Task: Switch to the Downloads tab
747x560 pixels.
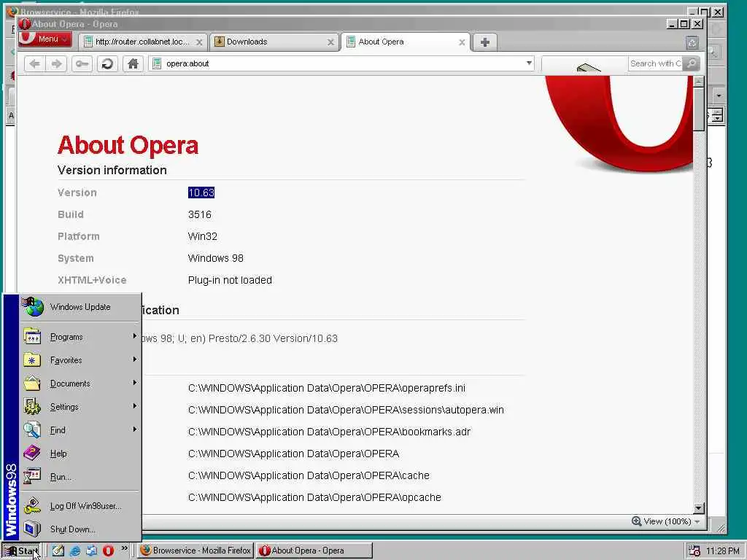Action: 274,42
